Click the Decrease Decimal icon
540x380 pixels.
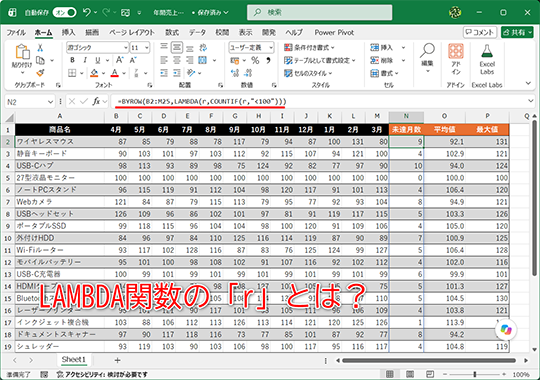(248, 73)
